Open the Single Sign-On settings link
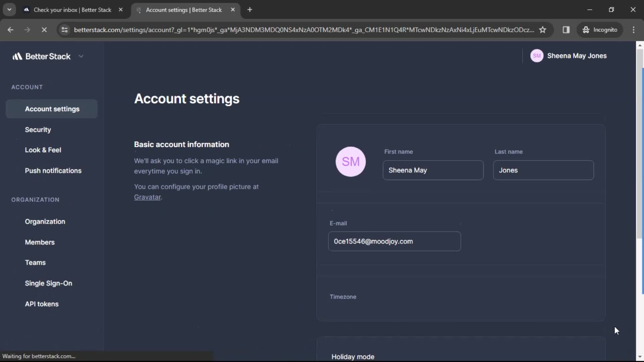 pos(48,283)
